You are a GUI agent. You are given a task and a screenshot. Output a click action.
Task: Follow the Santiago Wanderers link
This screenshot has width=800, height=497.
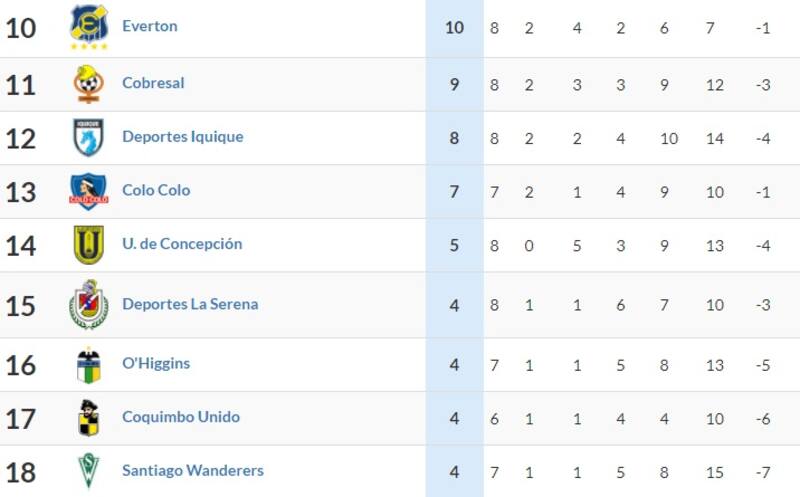tap(193, 470)
